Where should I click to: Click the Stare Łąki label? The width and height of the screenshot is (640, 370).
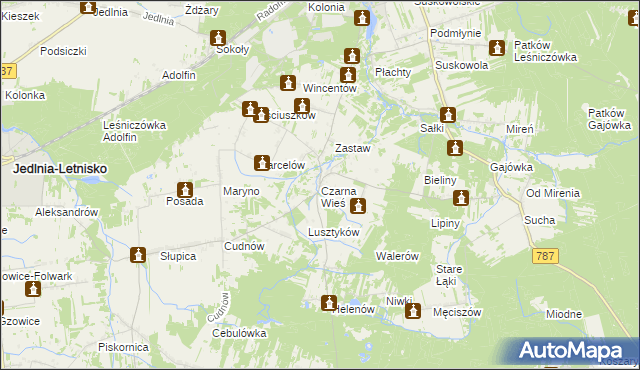(449, 275)
